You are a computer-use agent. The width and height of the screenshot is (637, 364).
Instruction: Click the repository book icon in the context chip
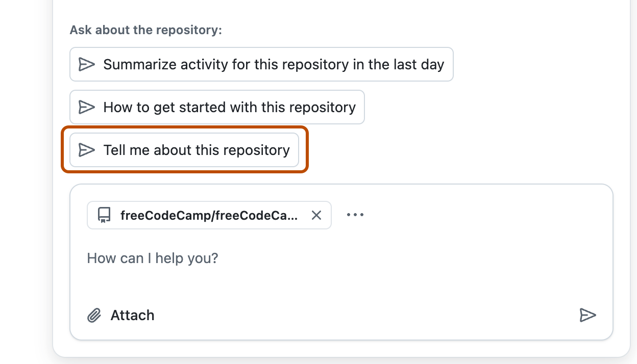pos(104,215)
